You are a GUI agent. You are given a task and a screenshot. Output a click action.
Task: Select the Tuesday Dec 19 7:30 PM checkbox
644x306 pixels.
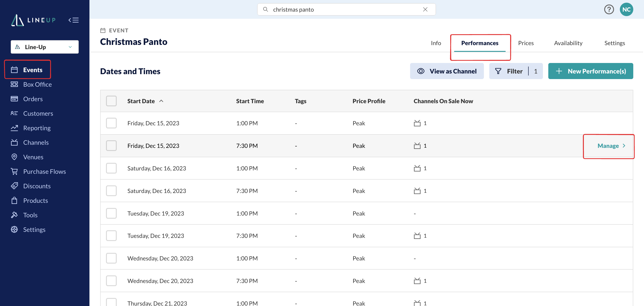coord(111,236)
